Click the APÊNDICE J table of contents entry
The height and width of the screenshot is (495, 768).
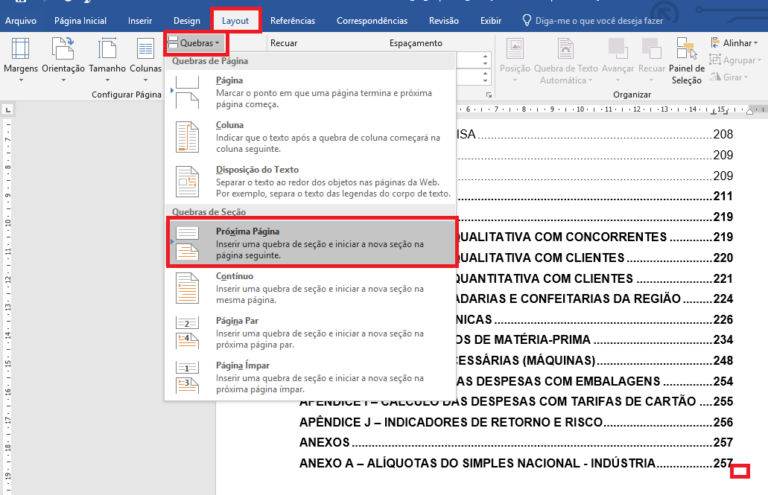click(516, 422)
